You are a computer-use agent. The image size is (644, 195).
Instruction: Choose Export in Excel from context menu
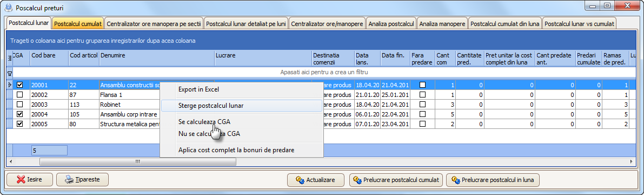pos(242,89)
